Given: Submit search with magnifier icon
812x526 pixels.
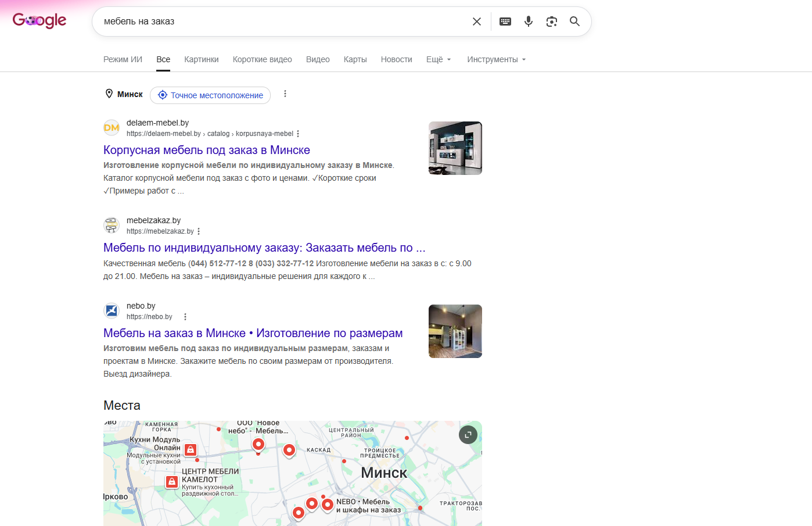Looking at the screenshot, I should coord(574,22).
